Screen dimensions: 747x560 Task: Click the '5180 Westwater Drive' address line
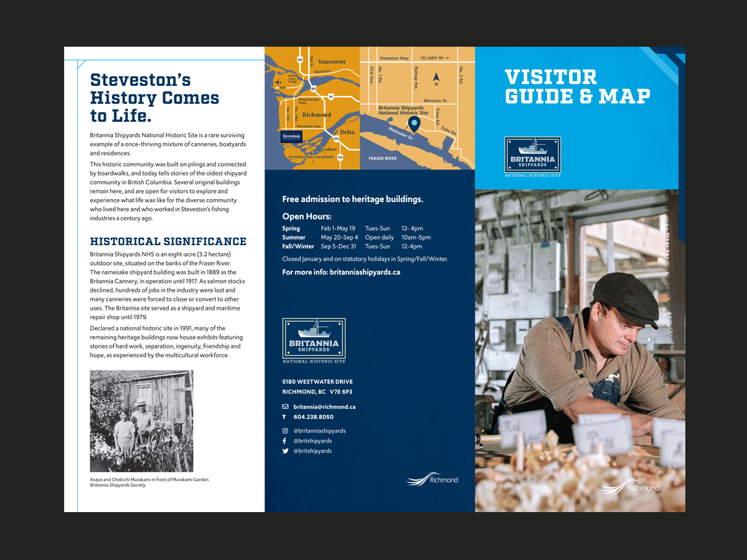317,381
